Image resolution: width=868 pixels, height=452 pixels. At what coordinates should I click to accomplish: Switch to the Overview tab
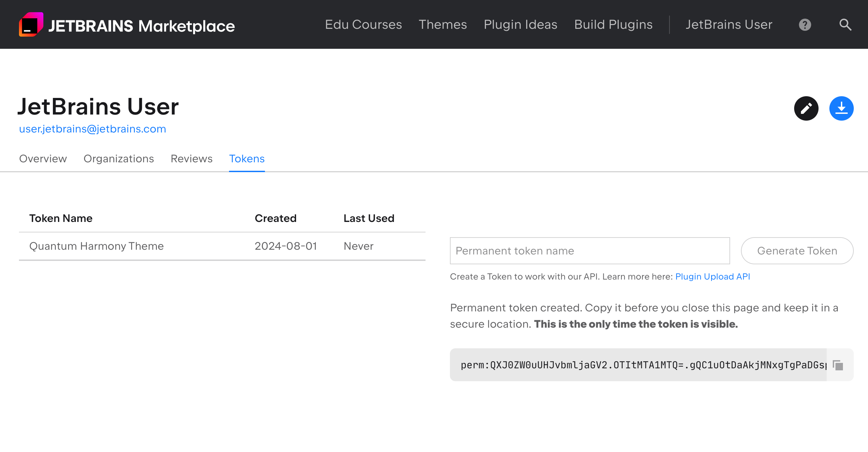[x=43, y=159]
